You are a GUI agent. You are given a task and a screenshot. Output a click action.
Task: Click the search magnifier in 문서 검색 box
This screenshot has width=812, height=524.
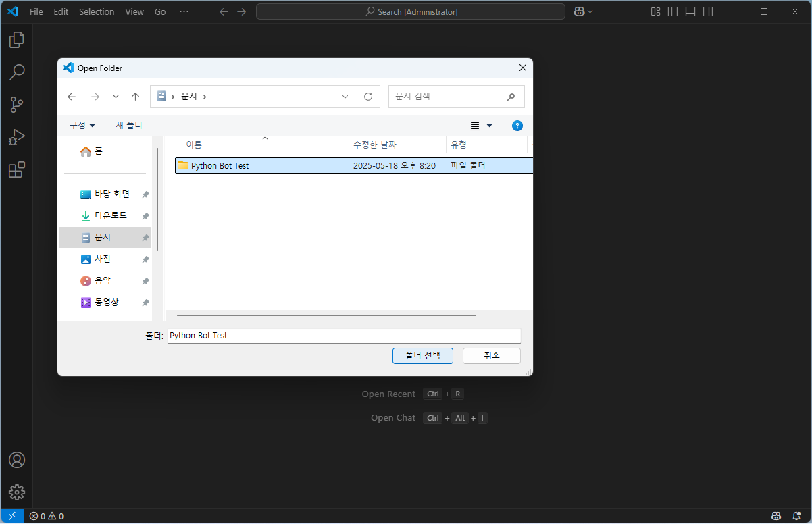pos(511,97)
